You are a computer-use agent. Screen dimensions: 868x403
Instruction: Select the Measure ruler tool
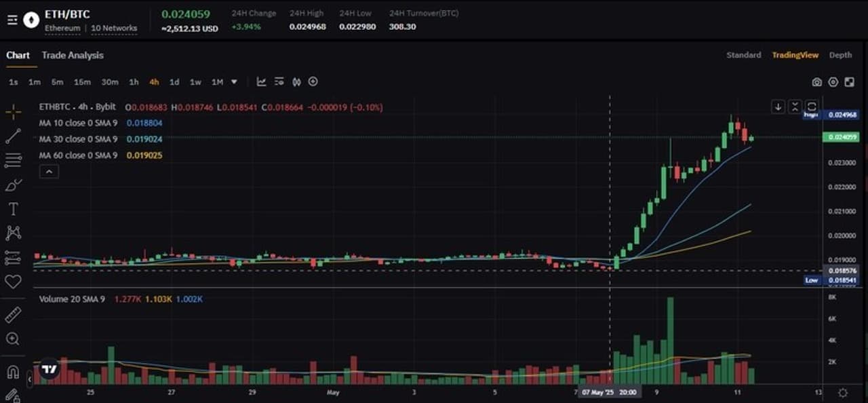point(13,314)
